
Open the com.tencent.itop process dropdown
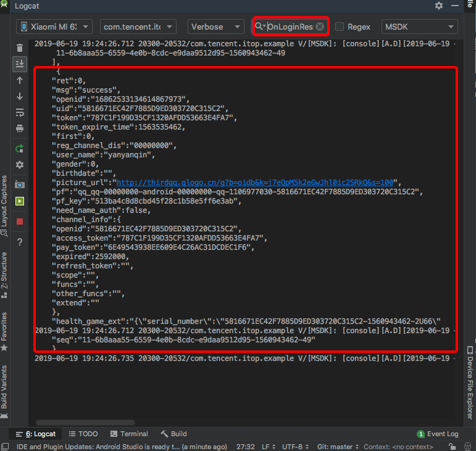pyautogui.click(x=138, y=27)
